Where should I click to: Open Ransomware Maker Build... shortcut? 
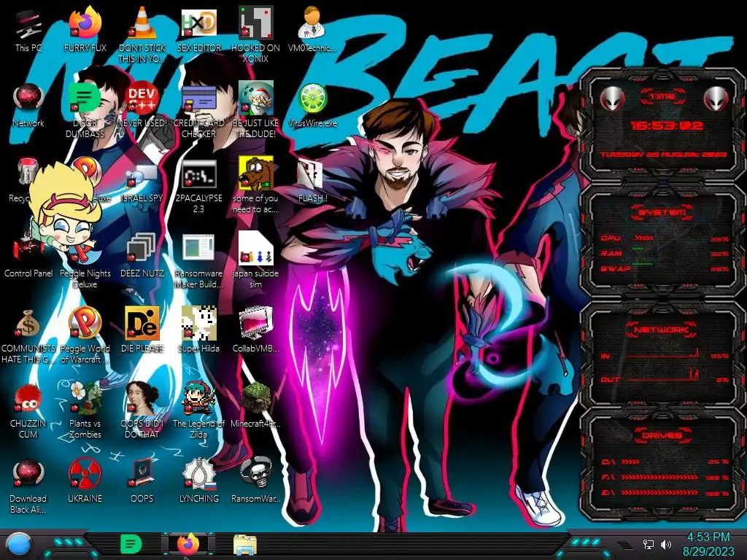click(198, 261)
